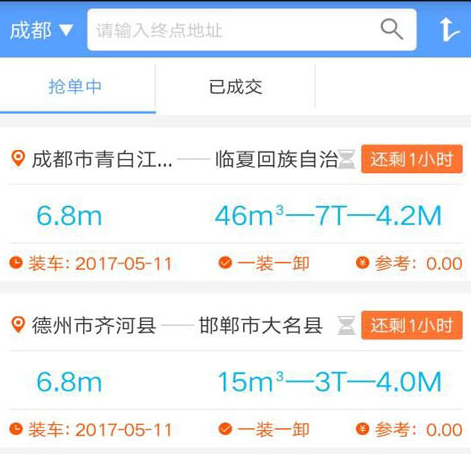
Task: Select 6.8m length in 德州市齐河县 order
Action: coord(69,382)
